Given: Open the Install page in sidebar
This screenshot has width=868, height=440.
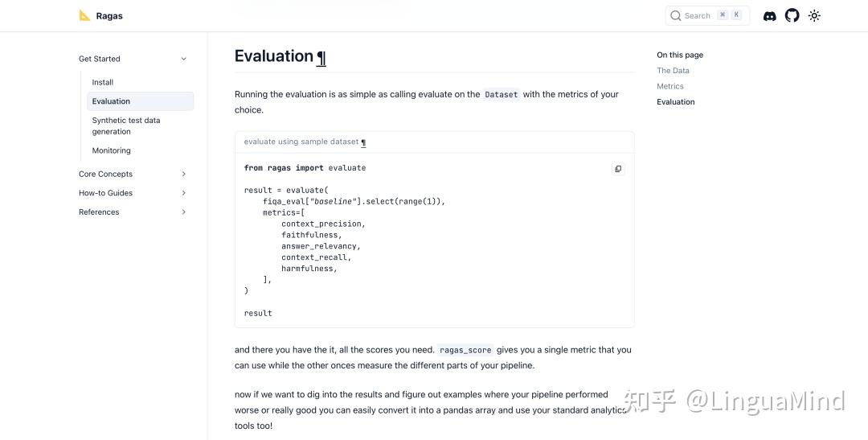Looking at the screenshot, I should coord(103,82).
